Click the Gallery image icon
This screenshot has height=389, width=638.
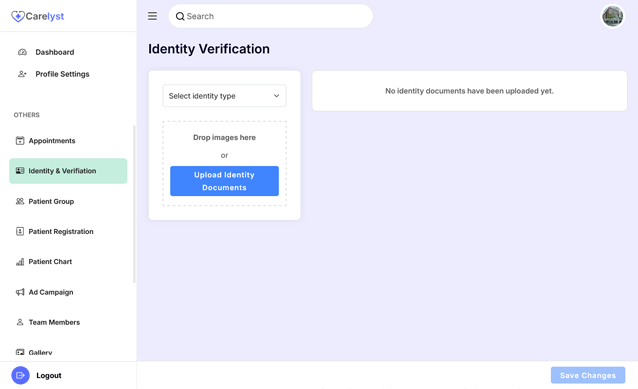(x=20, y=352)
